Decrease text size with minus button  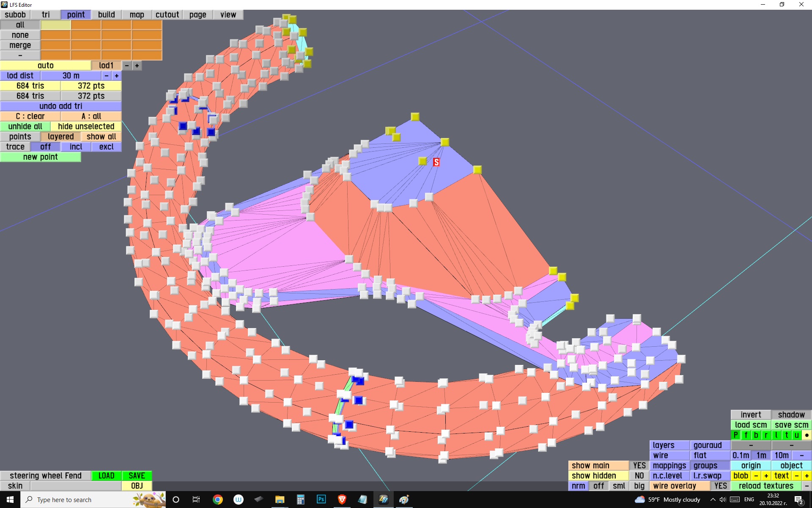[x=796, y=476]
